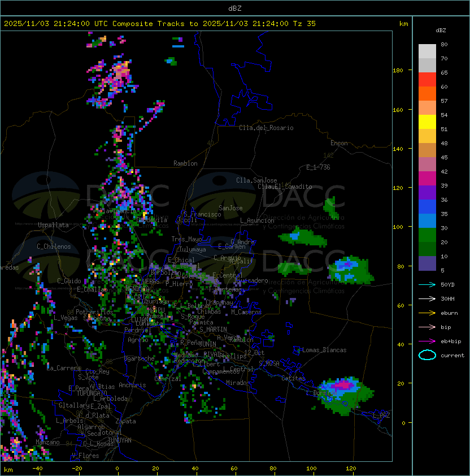
Task: Click the E_1-736 place label
Action: click(x=318, y=167)
